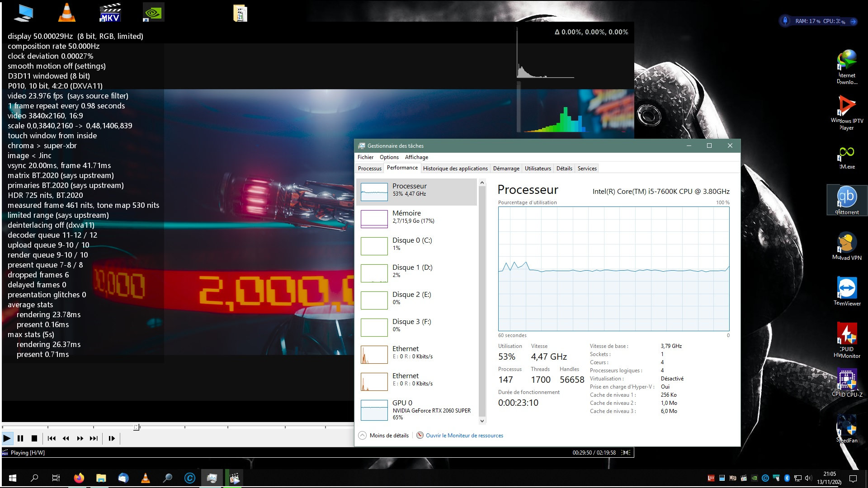Select Disque 1 (D:) performance entry
868x488 pixels.
click(x=417, y=273)
